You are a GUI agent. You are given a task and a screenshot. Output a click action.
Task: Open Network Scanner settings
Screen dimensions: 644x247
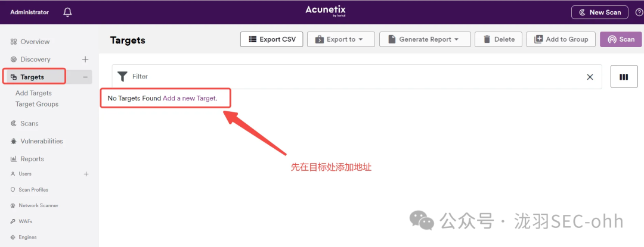pyautogui.click(x=39, y=205)
